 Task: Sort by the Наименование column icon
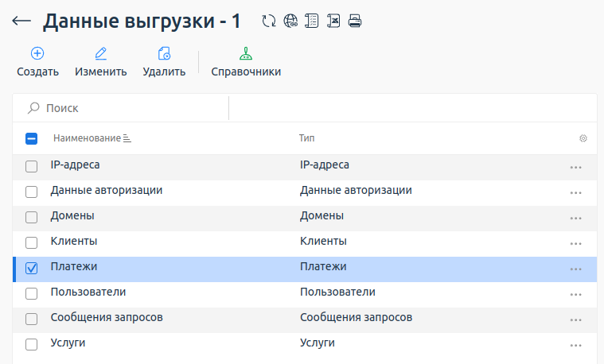point(127,138)
